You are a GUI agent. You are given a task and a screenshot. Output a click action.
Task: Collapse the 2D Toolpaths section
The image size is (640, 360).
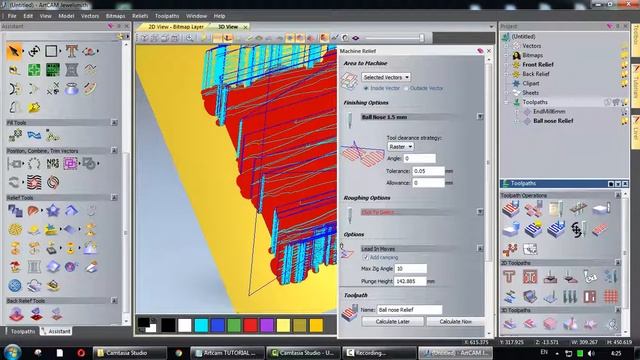click(618, 263)
